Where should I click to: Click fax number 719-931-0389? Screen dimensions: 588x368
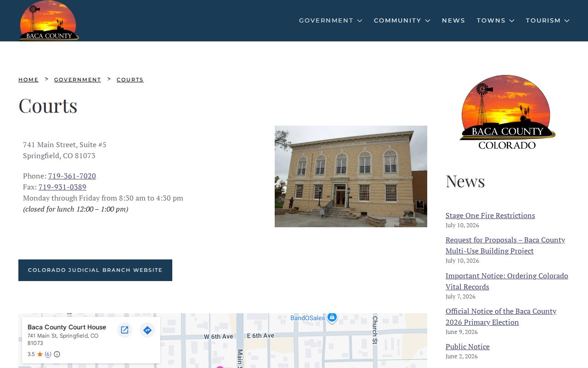[62, 187]
